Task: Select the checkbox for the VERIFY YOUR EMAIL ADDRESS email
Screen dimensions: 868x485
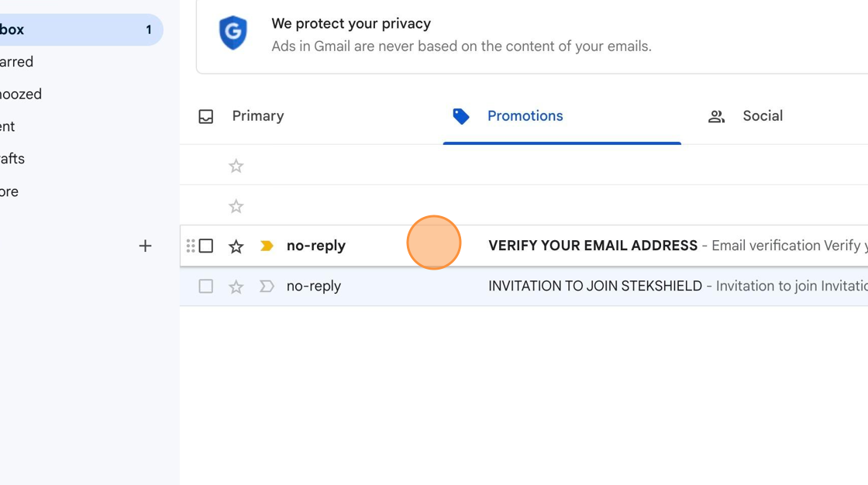Action: [206, 246]
